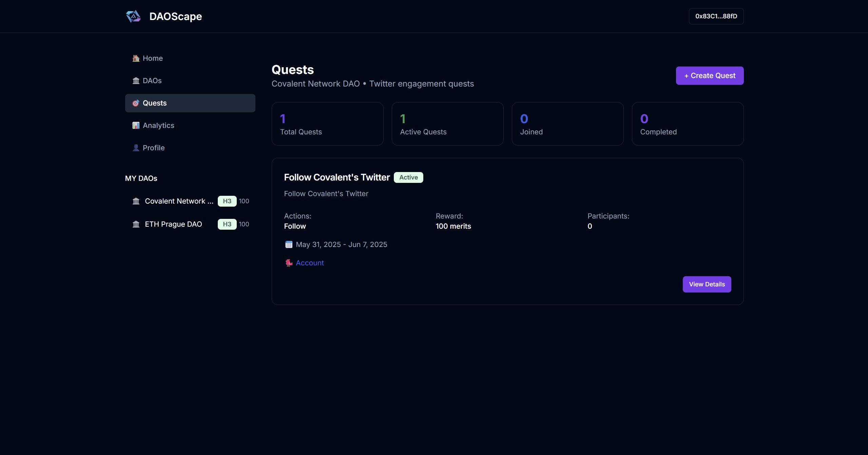
Task: Click the DAOScape logo icon
Action: click(x=133, y=16)
